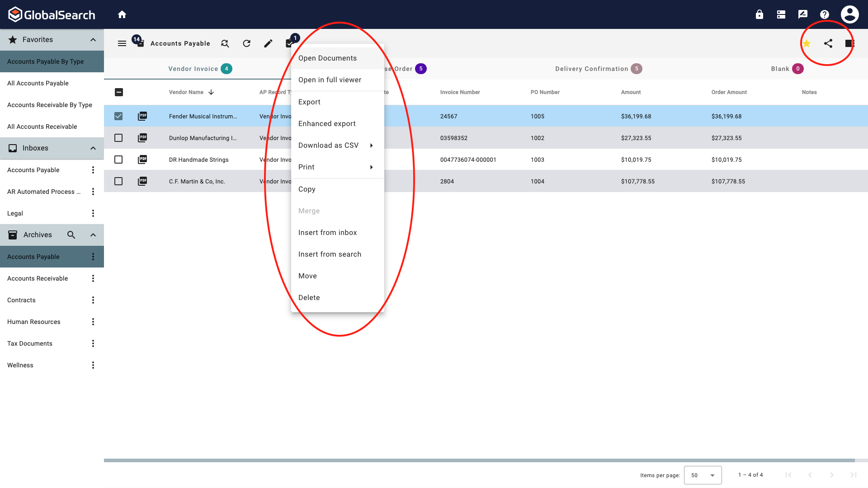Expand the Download as CSV submenu

(371, 145)
